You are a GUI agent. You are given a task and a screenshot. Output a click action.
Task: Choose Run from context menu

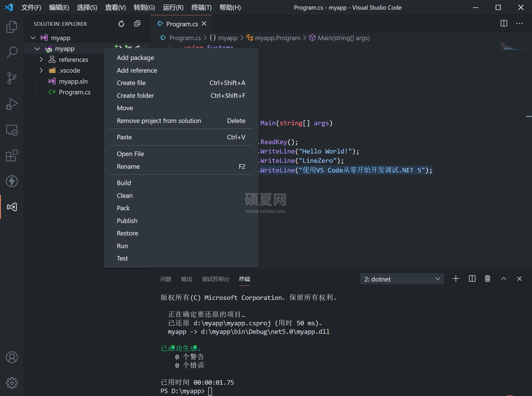tap(181, 246)
